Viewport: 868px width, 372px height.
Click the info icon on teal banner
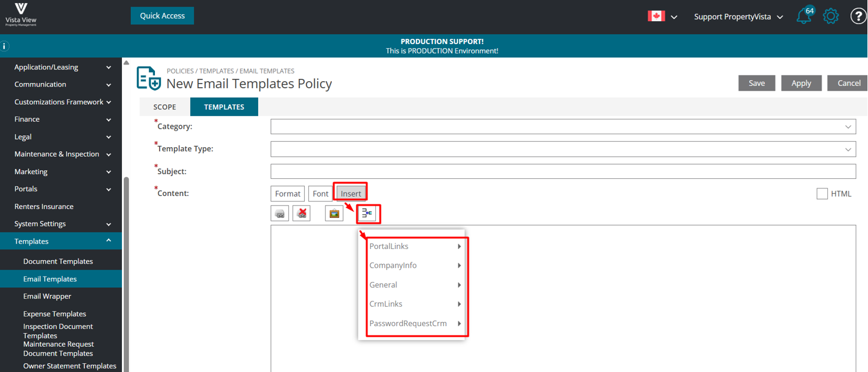(x=5, y=46)
